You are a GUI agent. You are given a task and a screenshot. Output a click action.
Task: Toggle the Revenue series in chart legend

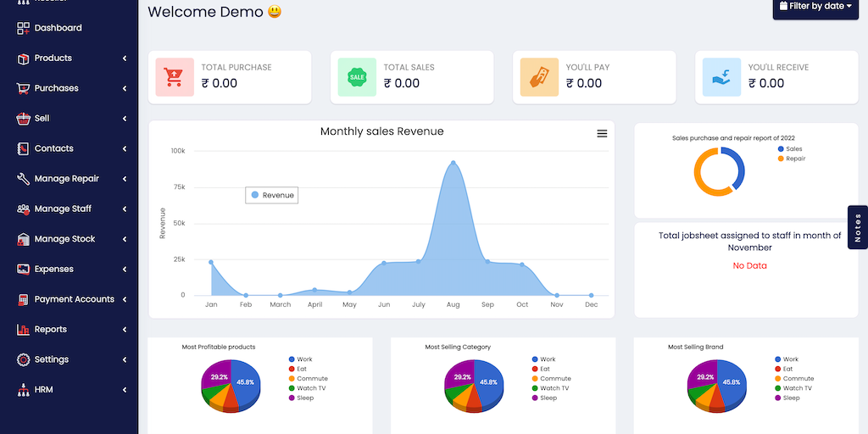(x=272, y=195)
